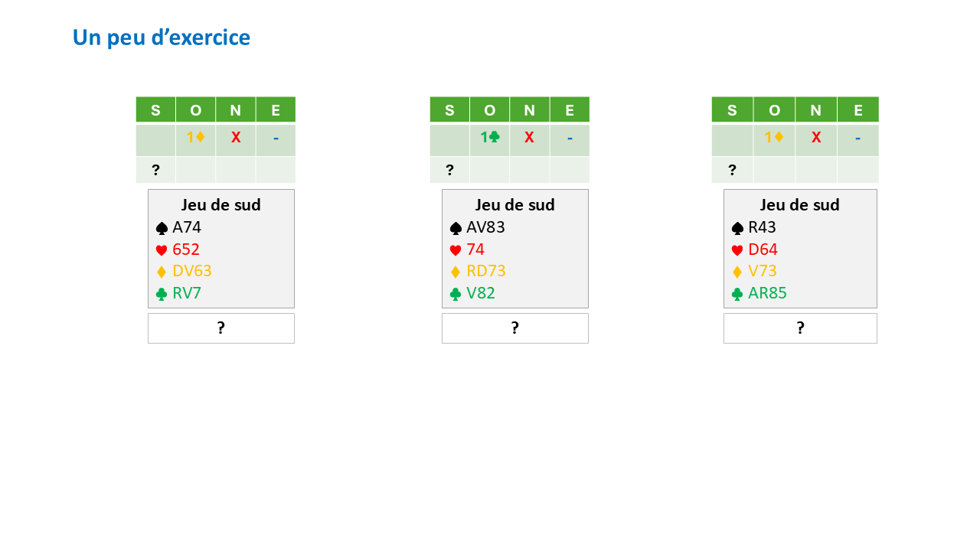Click the heart symbol next to D64
This screenshot has height=551, width=980.
point(737,250)
